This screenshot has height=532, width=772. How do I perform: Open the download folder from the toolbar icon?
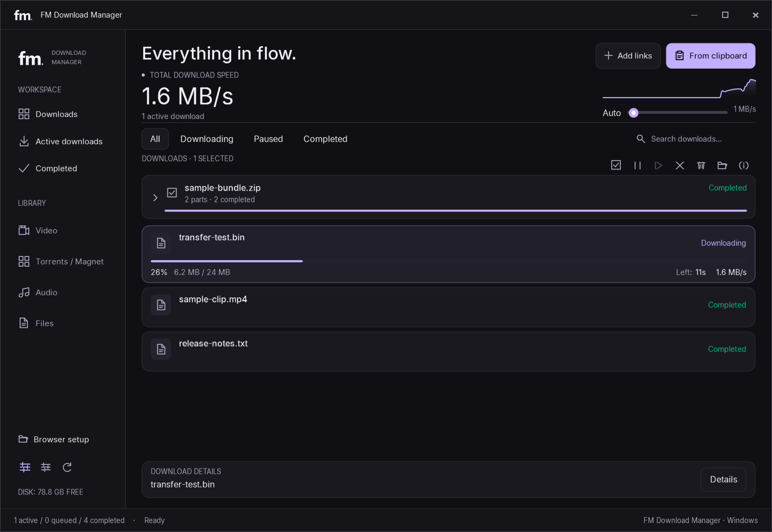coord(722,165)
